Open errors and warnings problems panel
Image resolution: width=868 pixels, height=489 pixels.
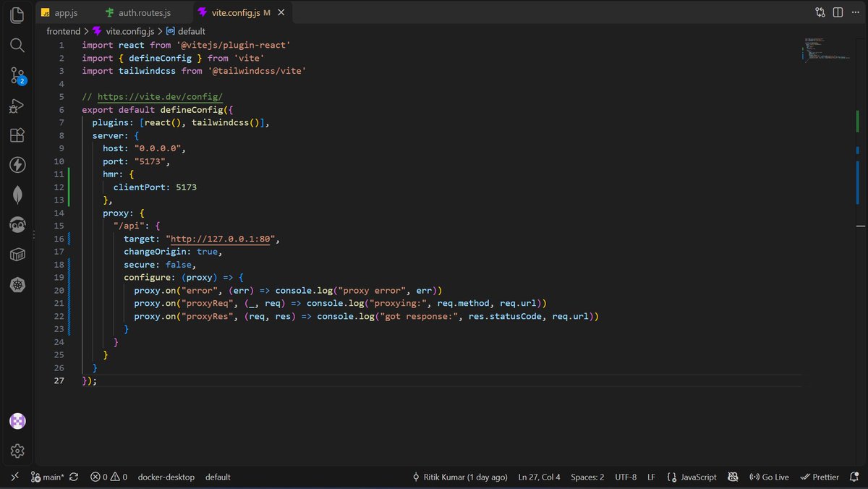[109, 477]
